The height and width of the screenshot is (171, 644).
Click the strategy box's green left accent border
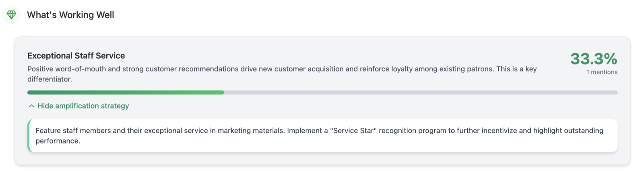[29, 136]
